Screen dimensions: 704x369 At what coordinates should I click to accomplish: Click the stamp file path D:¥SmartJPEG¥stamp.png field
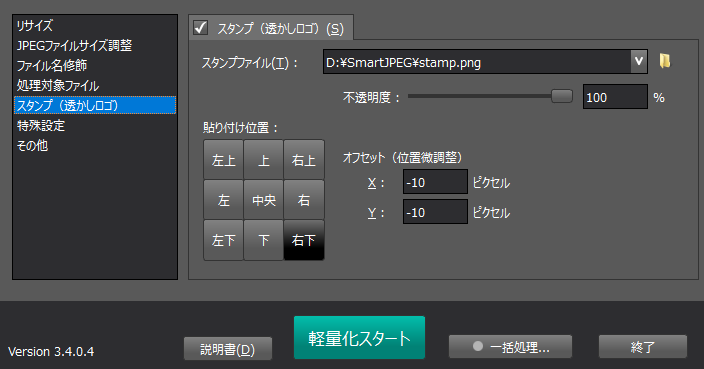click(477, 62)
